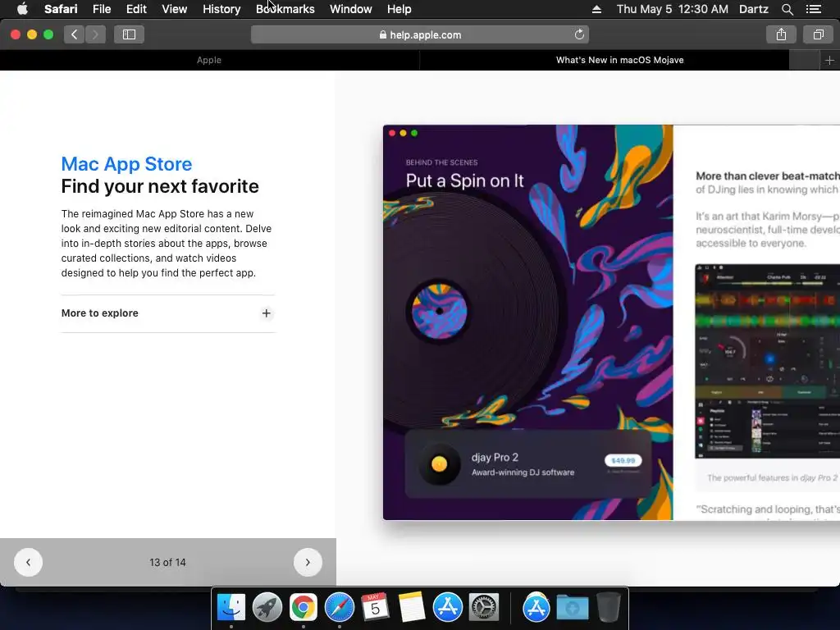Open the Apple menu

[x=22, y=9]
